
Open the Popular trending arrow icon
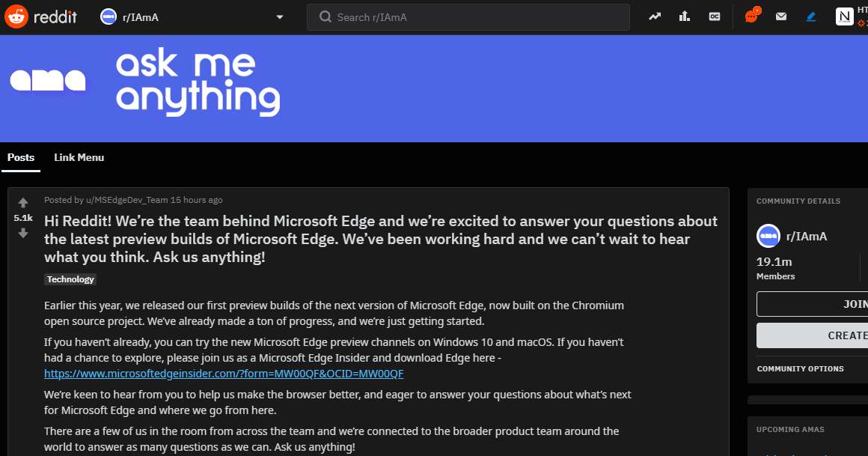[x=655, y=16]
